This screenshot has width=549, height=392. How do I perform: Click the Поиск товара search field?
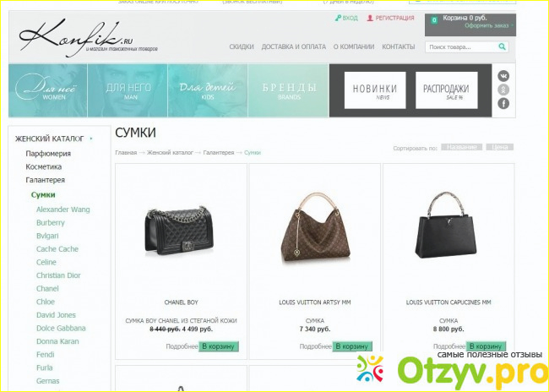coord(461,47)
